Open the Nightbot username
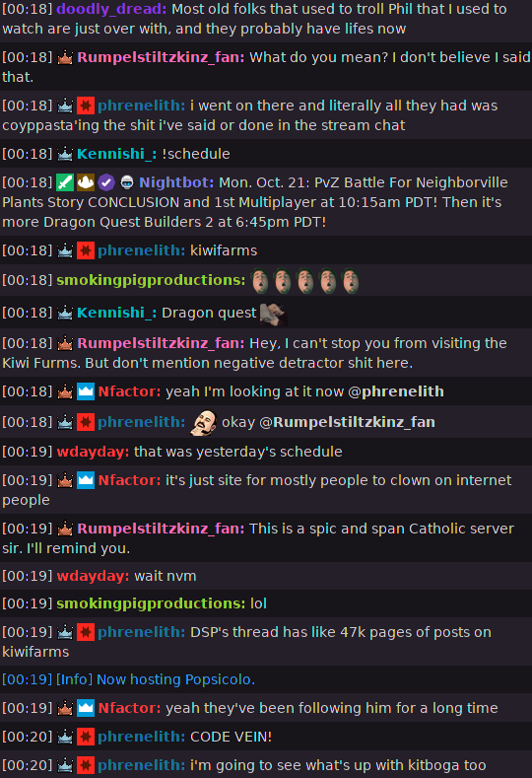The height and width of the screenshot is (778, 532). pos(176,182)
